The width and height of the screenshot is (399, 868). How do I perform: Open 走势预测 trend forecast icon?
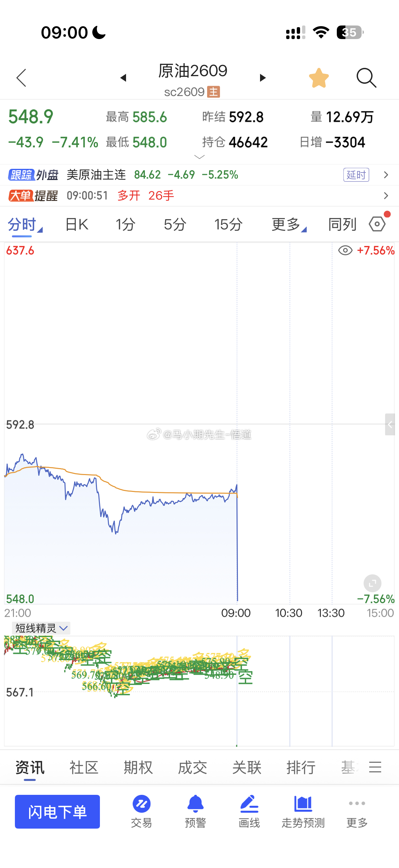(x=303, y=811)
